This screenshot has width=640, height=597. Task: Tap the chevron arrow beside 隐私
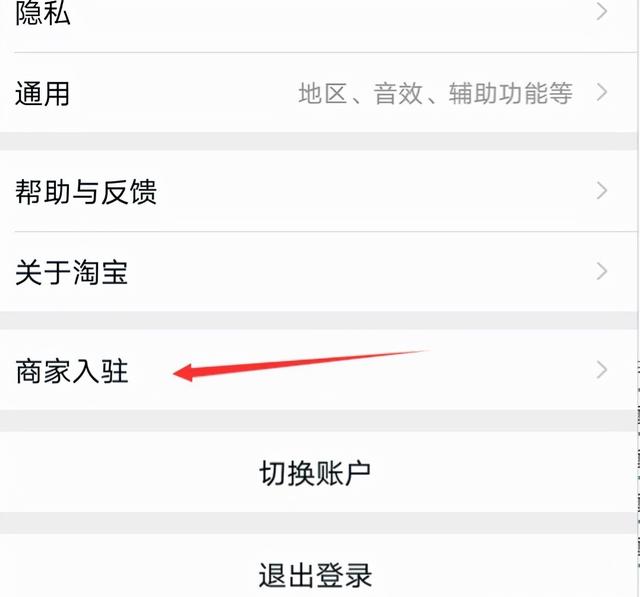(x=602, y=12)
